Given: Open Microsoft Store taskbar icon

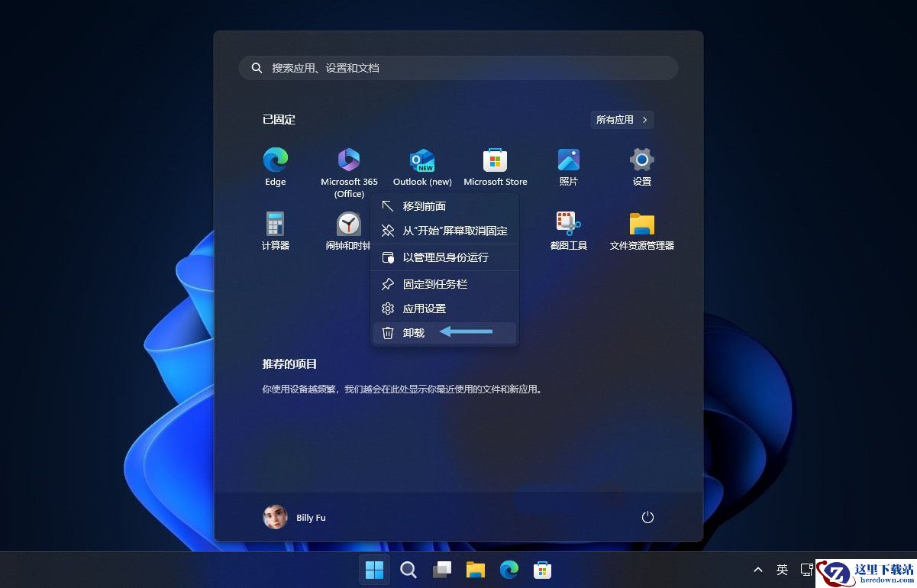Looking at the screenshot, I should pos(543,570).
